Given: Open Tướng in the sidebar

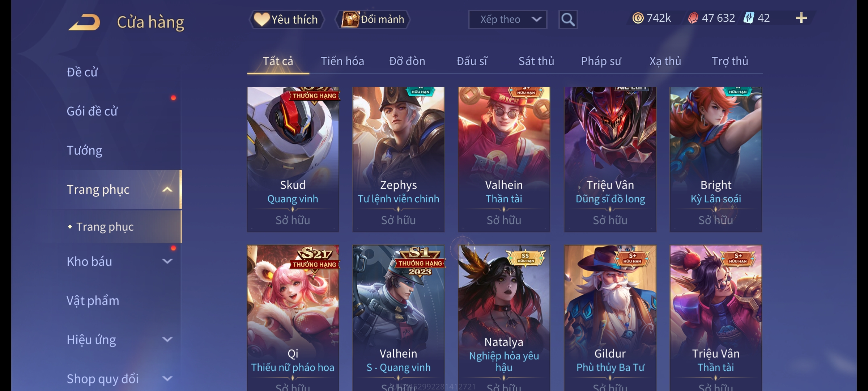Looking at the screenshot, I should 84,150.
